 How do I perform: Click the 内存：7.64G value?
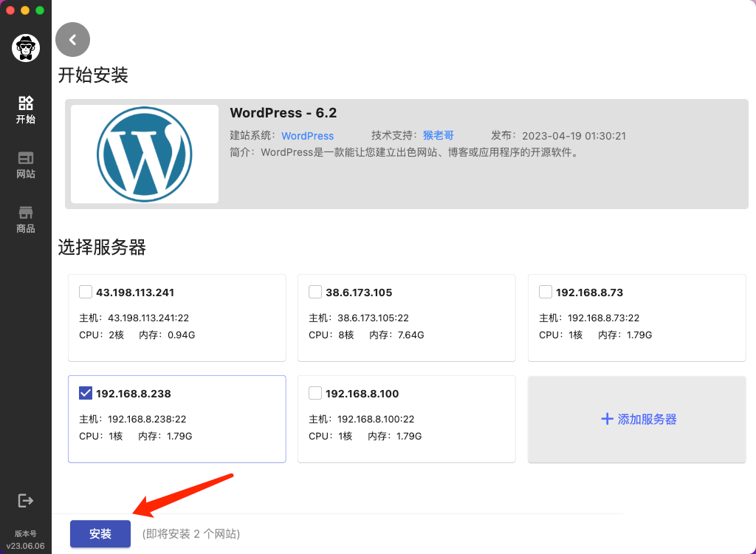pyautogui.click(x=396, y=335)
